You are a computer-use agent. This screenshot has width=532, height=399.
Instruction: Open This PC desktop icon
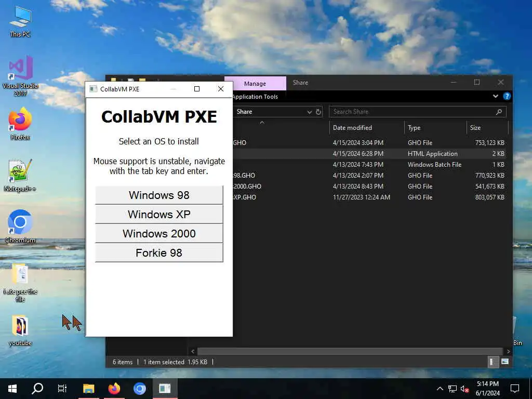tap(20, 22)
